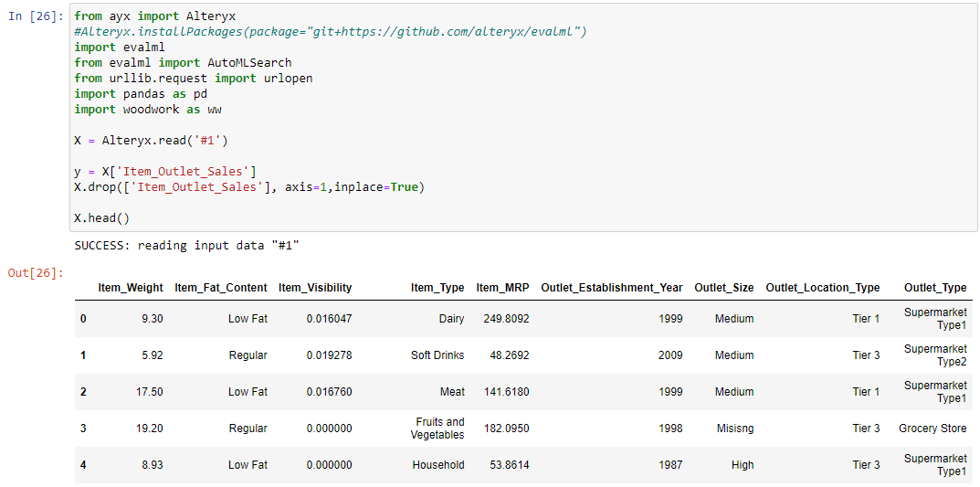Click the Alteryx.read('#1') code line
Screen dimensions: 980x487
151,141
